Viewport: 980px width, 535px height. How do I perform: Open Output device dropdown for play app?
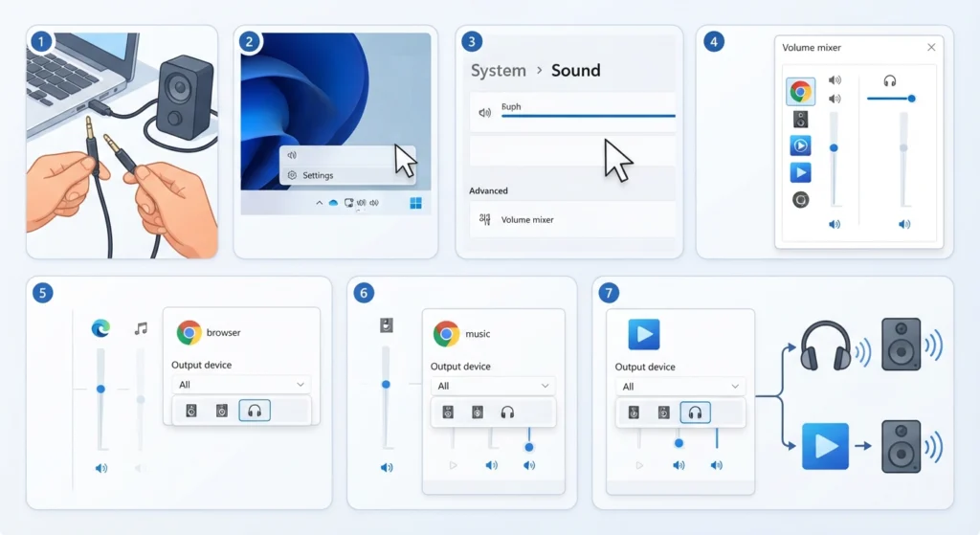tap(679, 387)
